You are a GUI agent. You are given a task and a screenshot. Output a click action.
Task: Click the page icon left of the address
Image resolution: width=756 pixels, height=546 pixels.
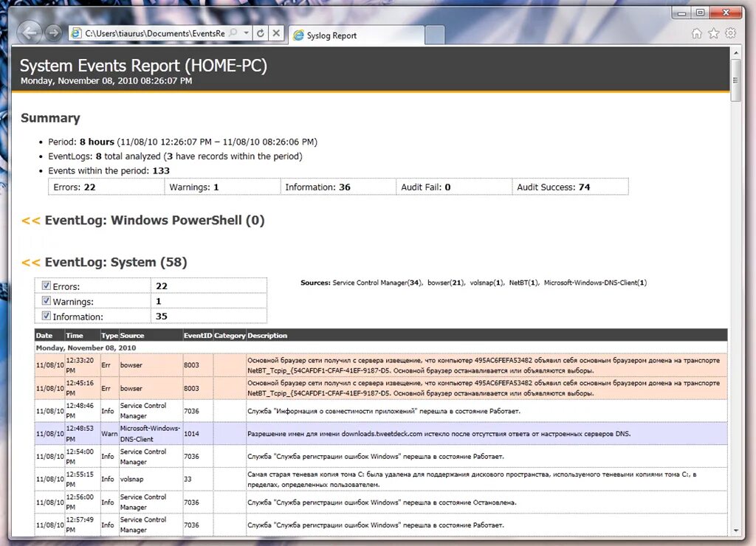coord(76,32)
